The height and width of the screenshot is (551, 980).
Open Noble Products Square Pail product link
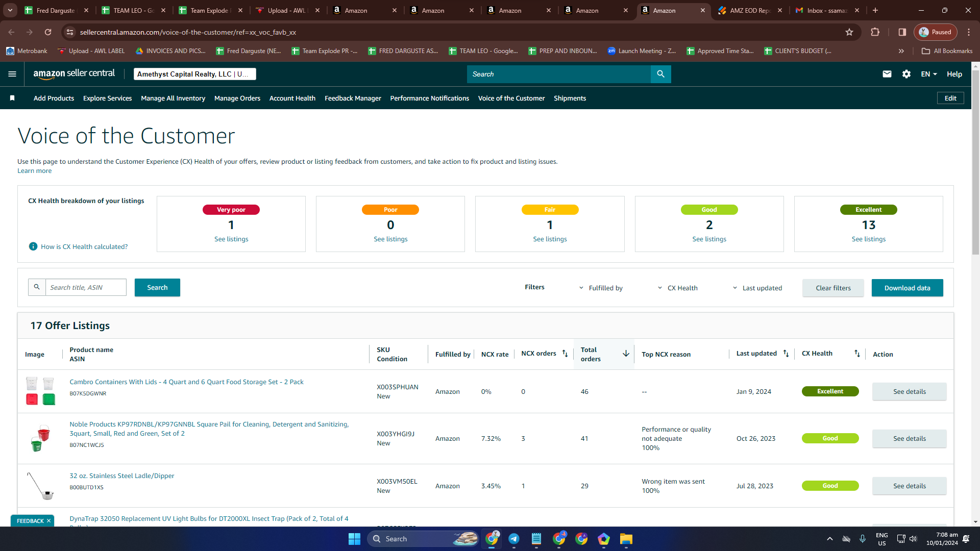pos(209,429)
